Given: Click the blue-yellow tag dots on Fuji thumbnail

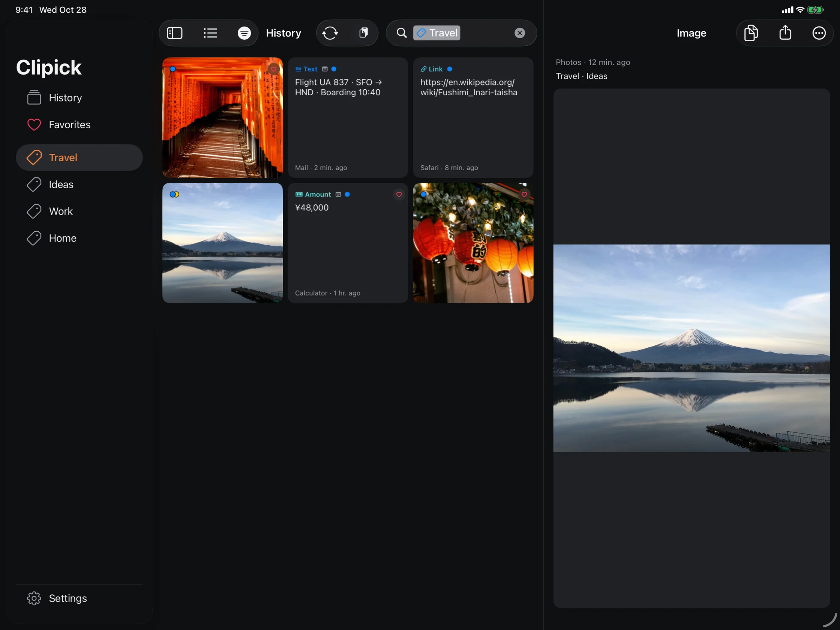Looking at the screenshot, I should 174,194.
